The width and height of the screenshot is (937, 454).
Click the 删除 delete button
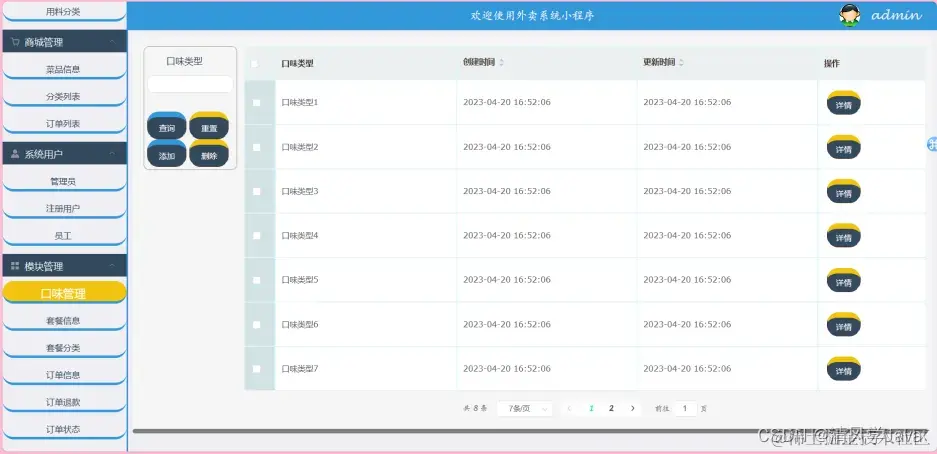pyautogui.click(x=209, y=154)
